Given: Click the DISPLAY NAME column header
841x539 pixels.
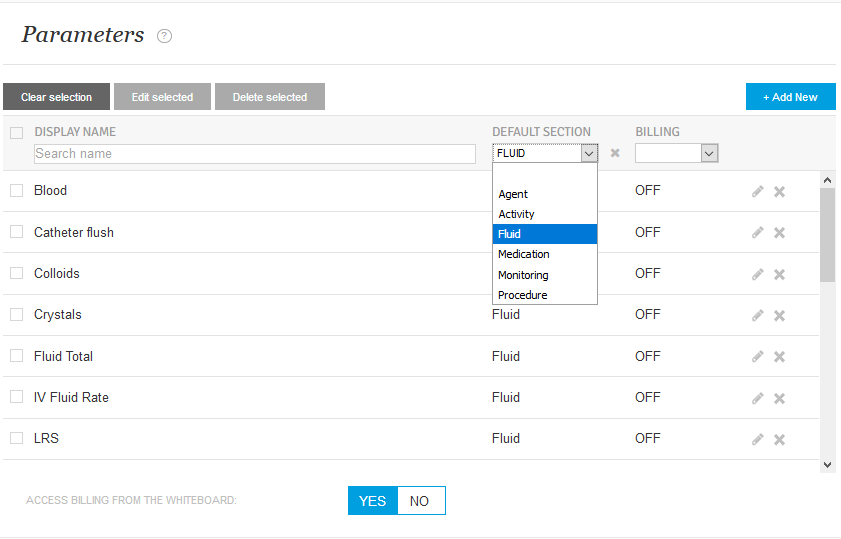Looking at the screenshot, I should click(75, 132).
